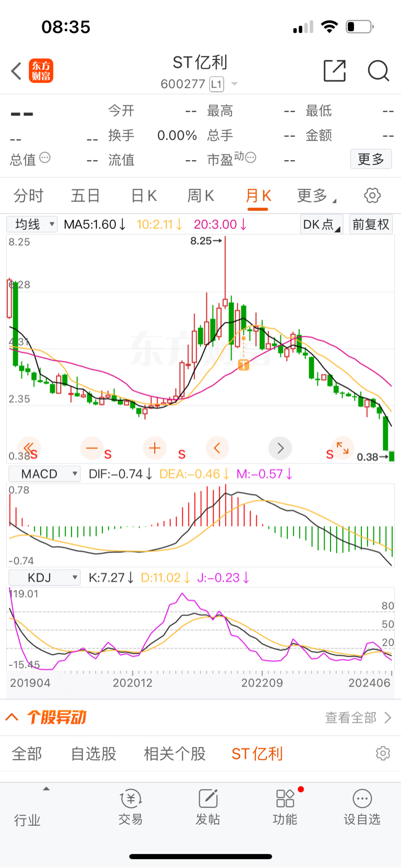Jump to earliest with double-left chevron

(x=29, y=448)
